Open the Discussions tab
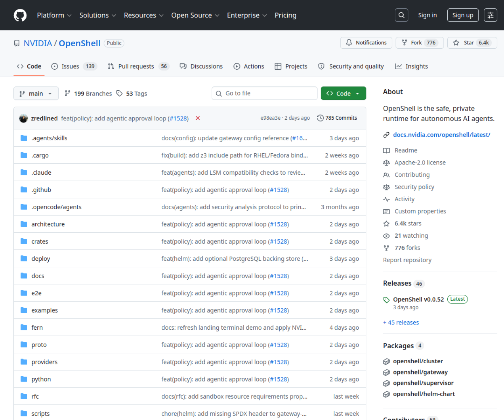504x420 pixels. [x=201, y=66]
